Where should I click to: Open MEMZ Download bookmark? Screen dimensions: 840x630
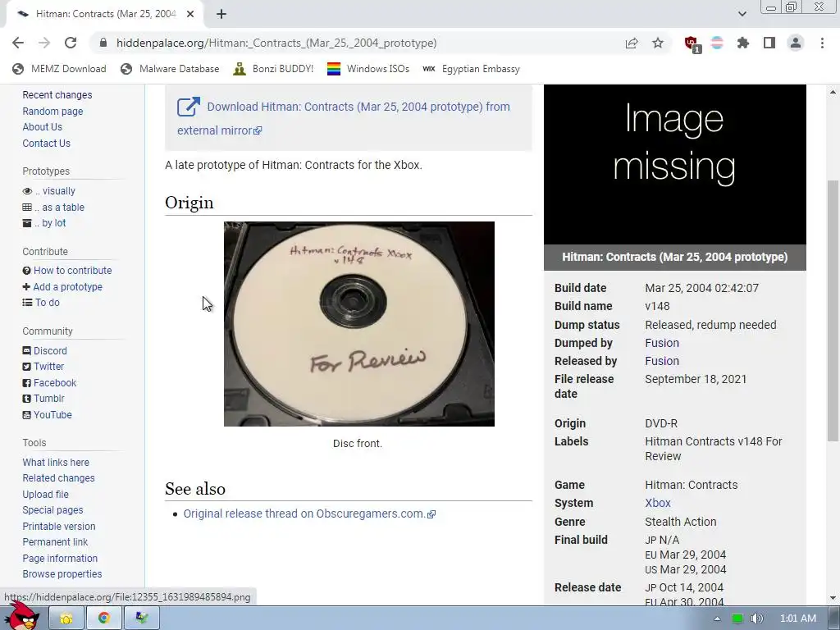click(x=59, y=69)
